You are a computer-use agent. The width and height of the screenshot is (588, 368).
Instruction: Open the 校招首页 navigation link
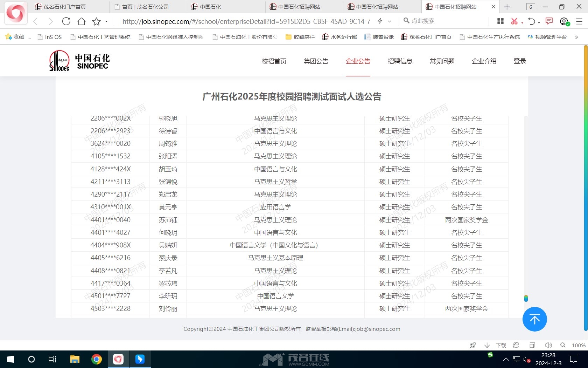pos(274,61)
